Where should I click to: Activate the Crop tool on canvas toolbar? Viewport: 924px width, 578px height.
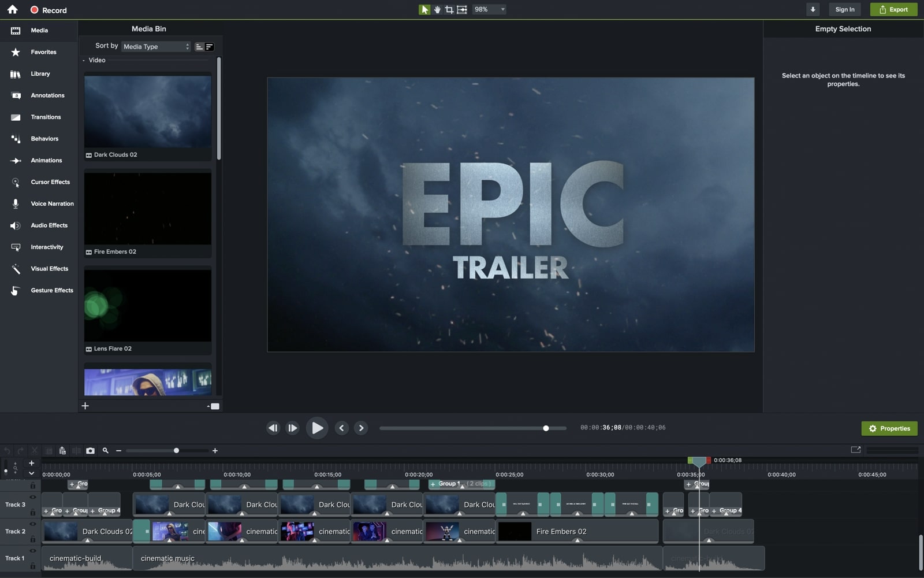[449, 10]
